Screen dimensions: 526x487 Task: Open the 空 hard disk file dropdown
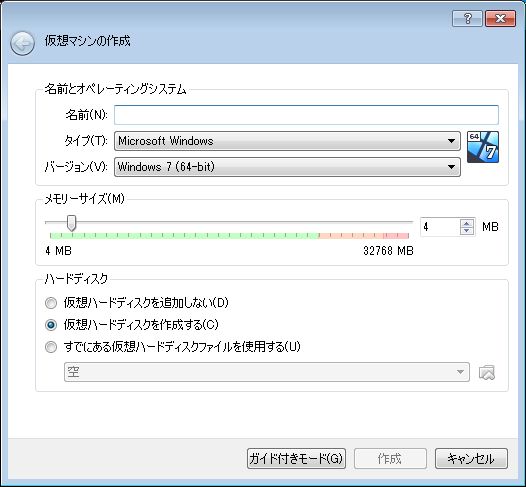[267, 372]
